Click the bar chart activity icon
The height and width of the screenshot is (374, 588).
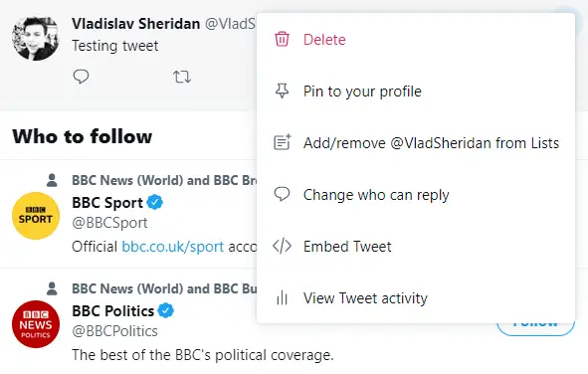[282, 298]
